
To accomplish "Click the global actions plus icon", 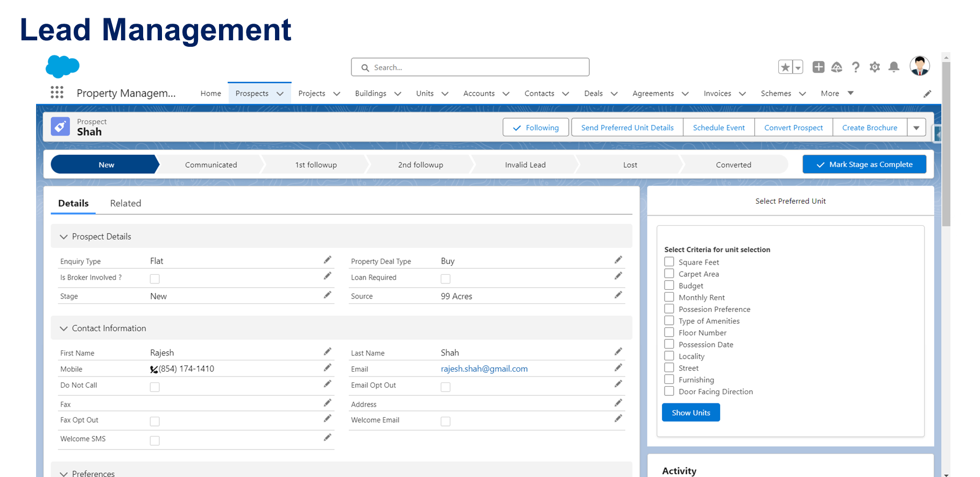I will point(819,67).
